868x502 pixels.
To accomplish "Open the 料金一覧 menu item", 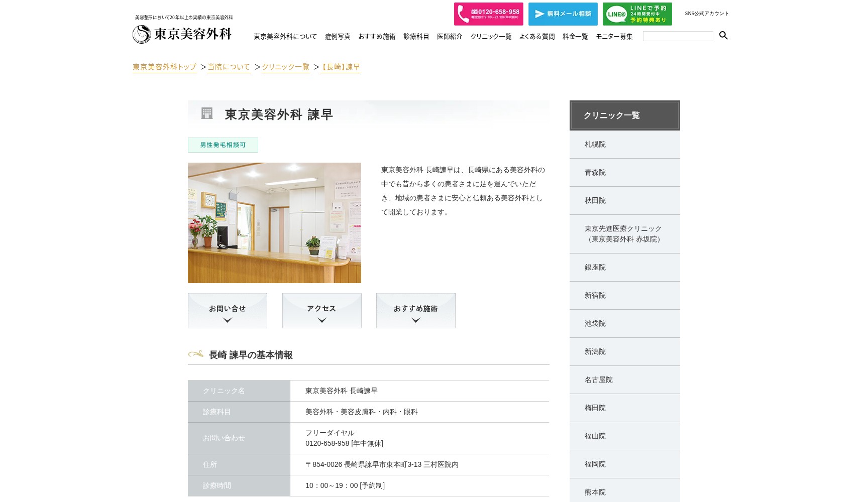I will click(575, 37).
